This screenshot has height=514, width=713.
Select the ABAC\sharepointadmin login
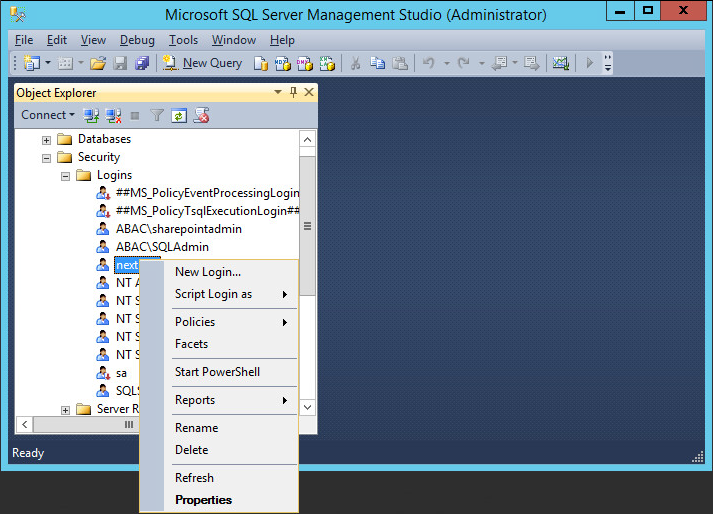click(x=178, y=229)
